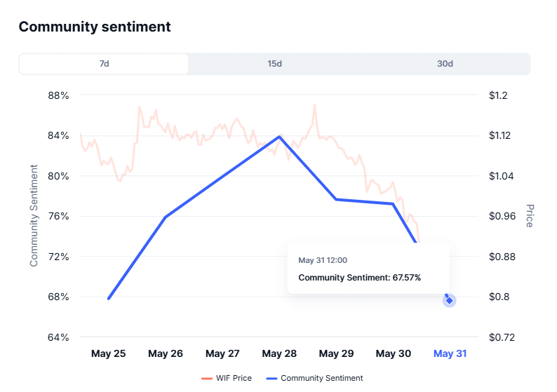Click the blue Community Sentiment legend swatch
The image size is (557, 392).
click(x=271, y=378)
